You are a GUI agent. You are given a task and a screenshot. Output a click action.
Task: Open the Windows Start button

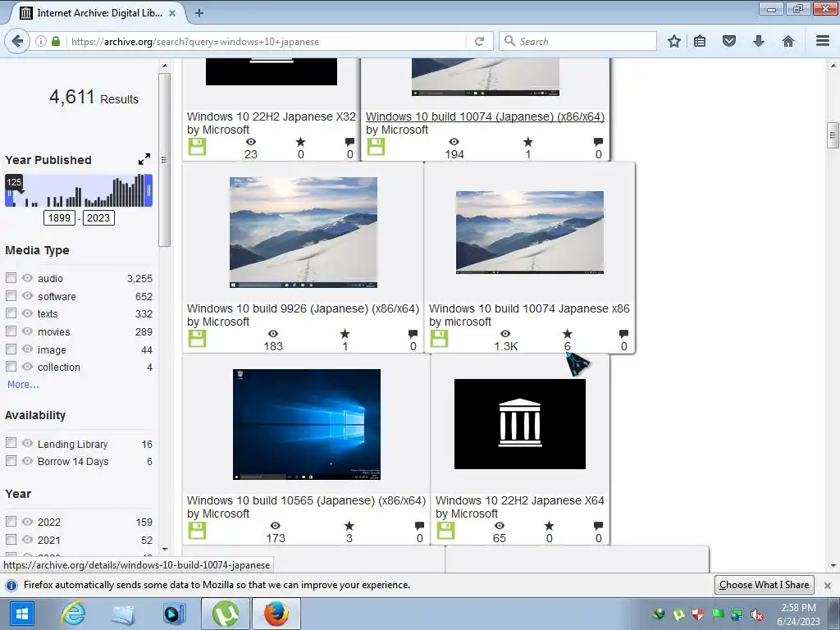pyautogui.click(x=21, y=614)
